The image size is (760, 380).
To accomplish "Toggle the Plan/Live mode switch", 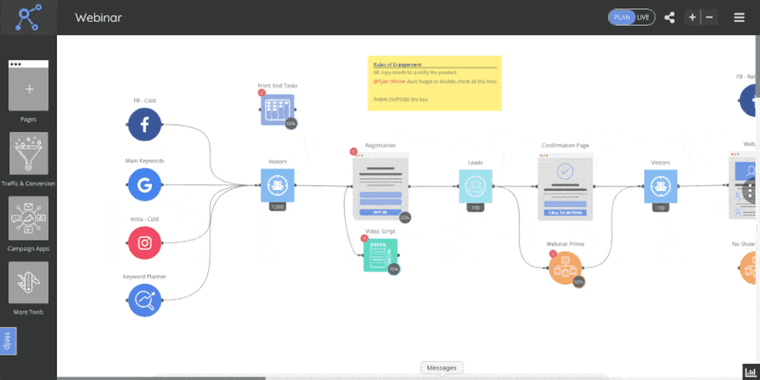I will [631, 17].
